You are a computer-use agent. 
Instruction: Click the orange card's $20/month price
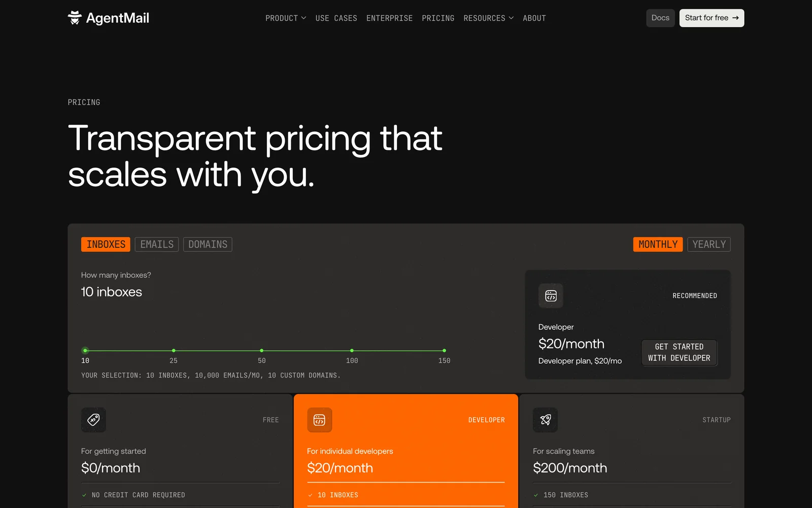click(340, 468)
